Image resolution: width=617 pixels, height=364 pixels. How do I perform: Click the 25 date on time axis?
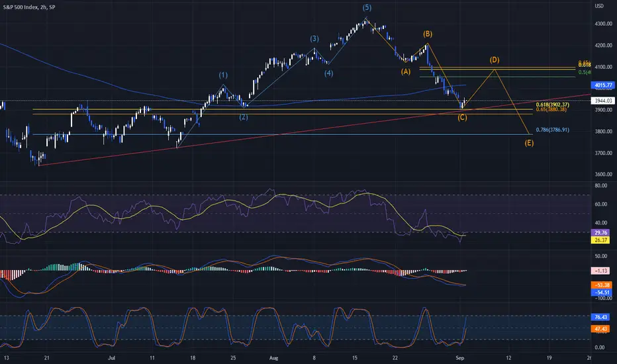point(233,358)
